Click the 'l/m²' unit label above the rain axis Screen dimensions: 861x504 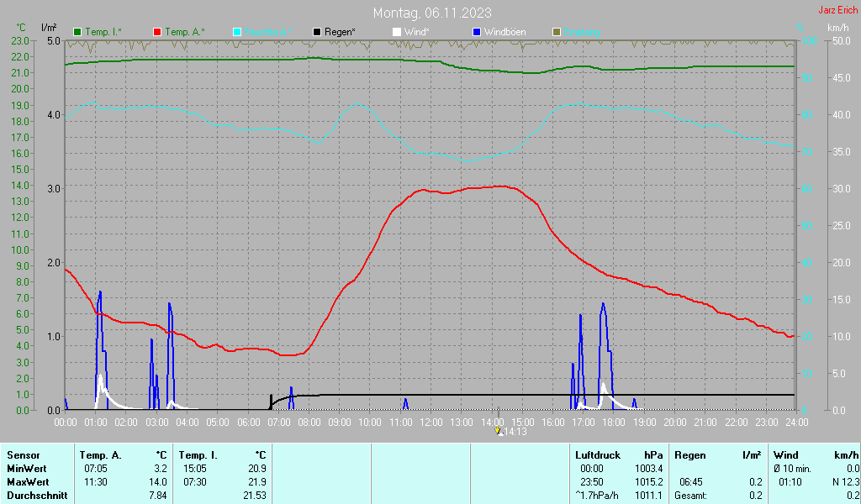point(49,28)
